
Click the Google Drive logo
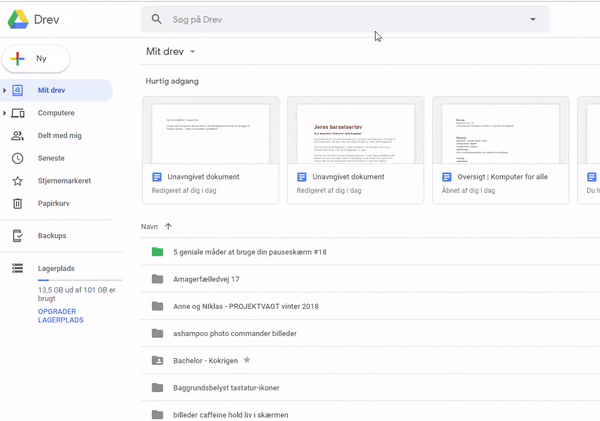[18, 19]
